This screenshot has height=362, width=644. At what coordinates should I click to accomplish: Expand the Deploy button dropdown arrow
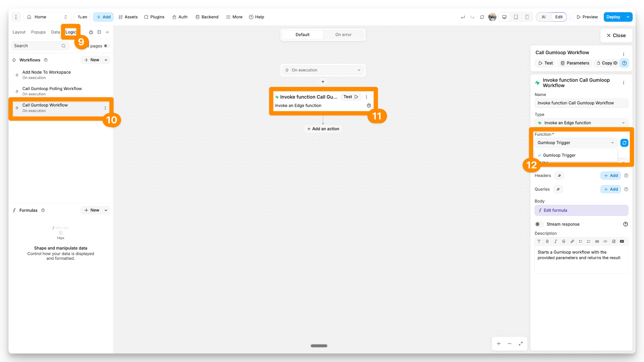coord(628,17)
